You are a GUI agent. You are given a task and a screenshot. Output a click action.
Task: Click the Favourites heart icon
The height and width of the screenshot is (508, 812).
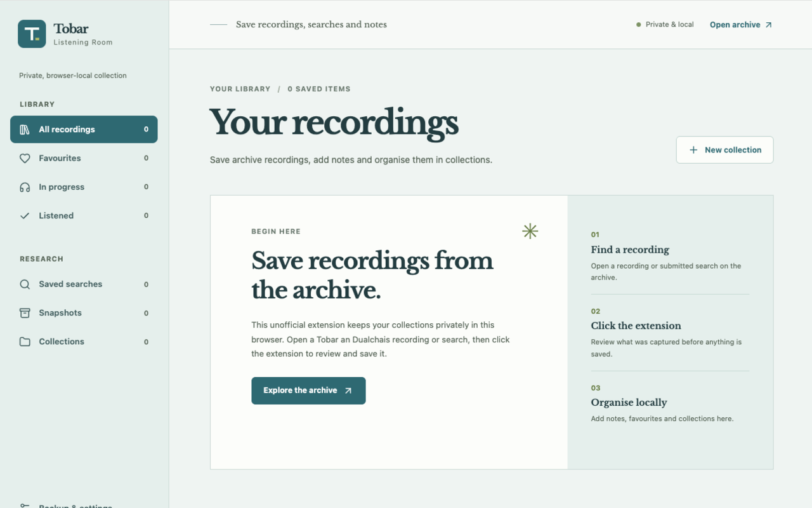pos(25,158)
